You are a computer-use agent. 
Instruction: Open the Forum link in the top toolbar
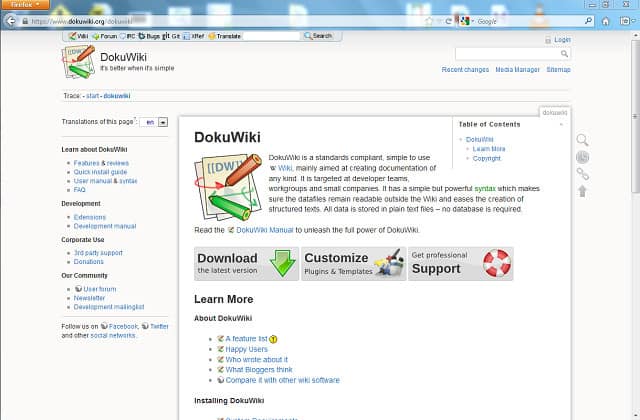click(105, 36)
